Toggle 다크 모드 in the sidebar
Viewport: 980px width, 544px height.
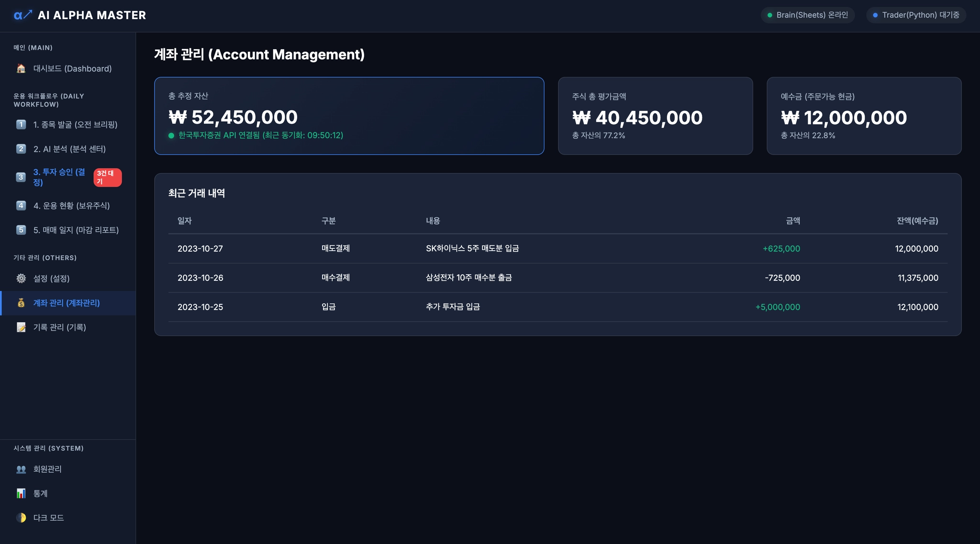(48, 518)
